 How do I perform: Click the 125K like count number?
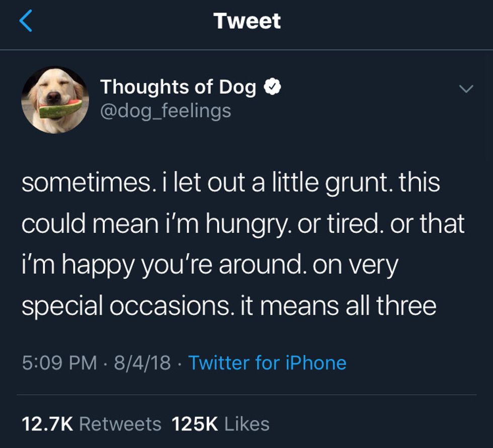click(x=195, y=424)
